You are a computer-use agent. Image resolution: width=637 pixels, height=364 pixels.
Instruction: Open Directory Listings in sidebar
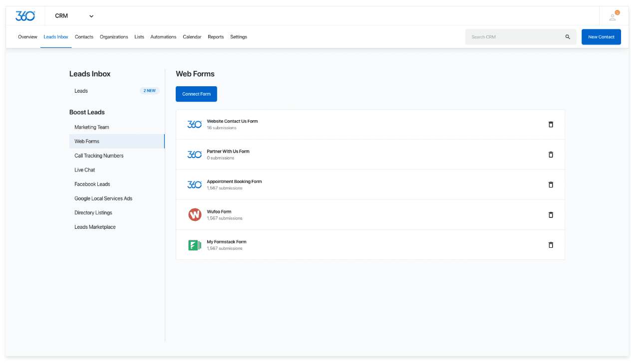point(93,212)
